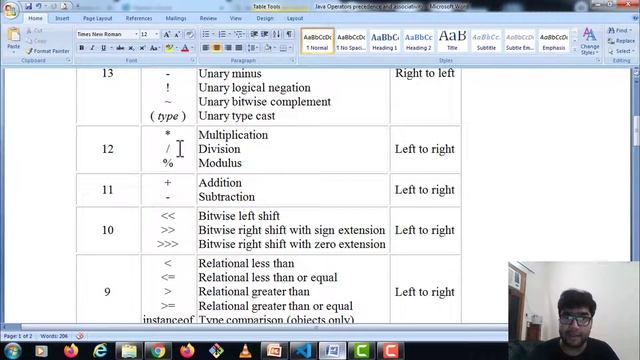The width and height of the screenshot is (640, 360).
Task: Apply the Heading 2 style
Action: coord(418,41)
